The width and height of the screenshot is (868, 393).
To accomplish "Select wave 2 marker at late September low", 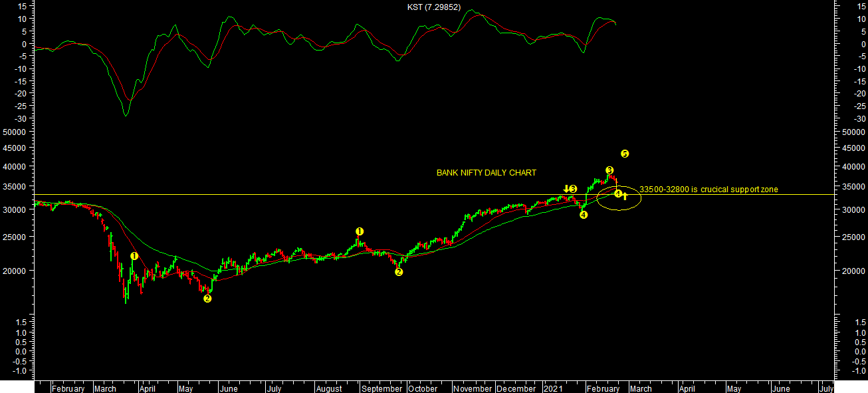I will (x=399, y=271).
